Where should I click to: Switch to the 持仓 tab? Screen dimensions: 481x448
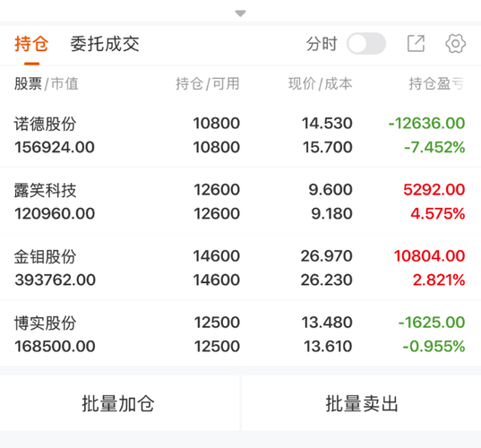click(x=31, y=44)
